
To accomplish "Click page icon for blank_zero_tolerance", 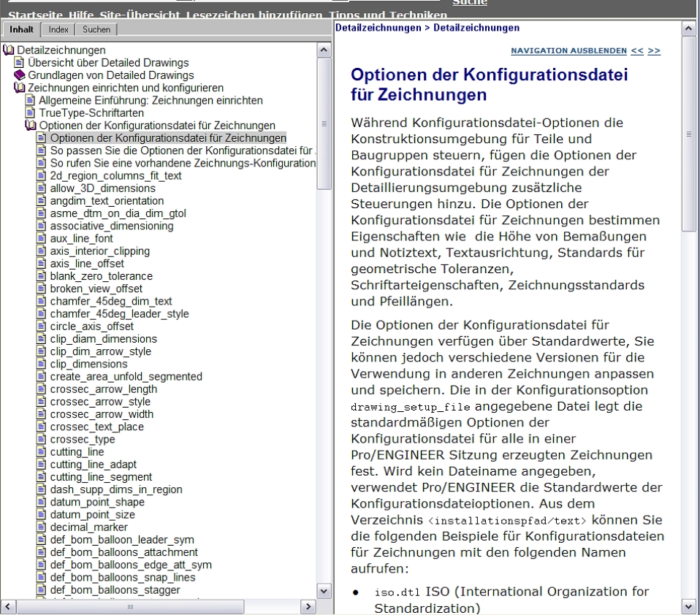I will tap(41, 276).
